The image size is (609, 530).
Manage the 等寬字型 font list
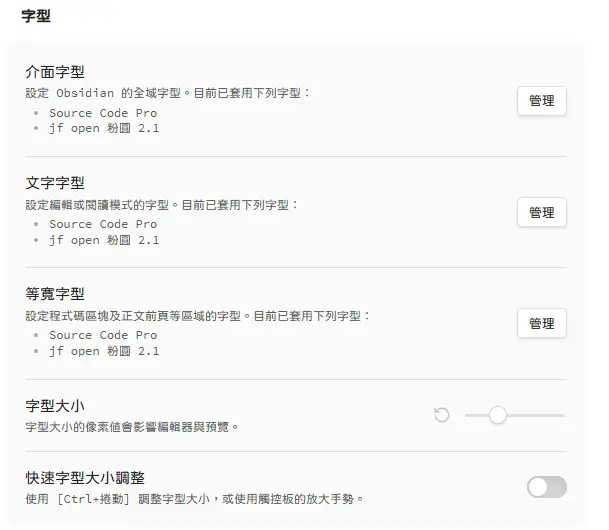coord(541,323)
